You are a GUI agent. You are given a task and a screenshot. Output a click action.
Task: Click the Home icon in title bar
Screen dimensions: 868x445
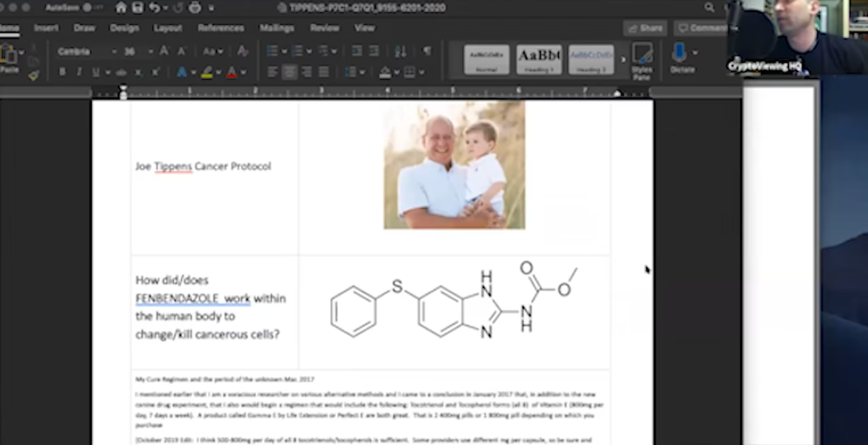121,8
